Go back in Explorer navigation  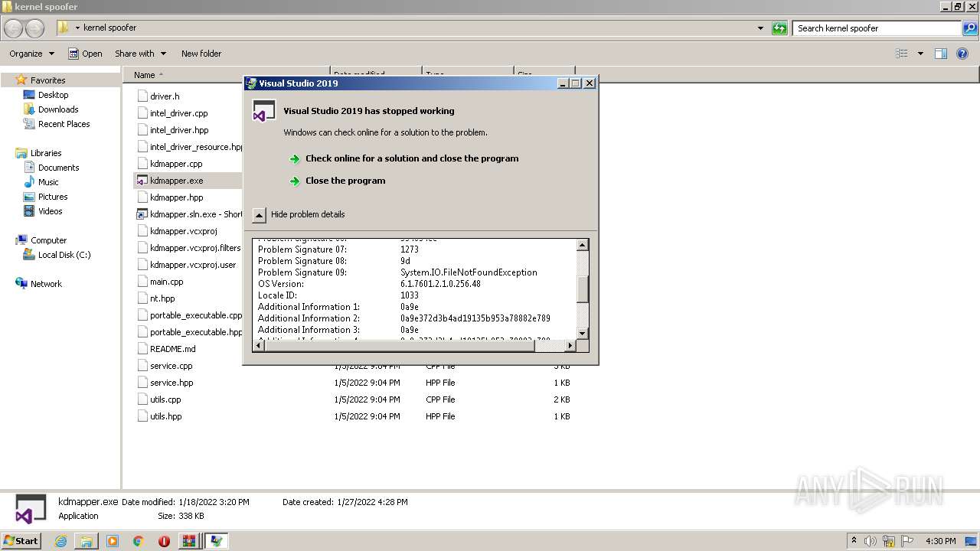tap(14, 28)
